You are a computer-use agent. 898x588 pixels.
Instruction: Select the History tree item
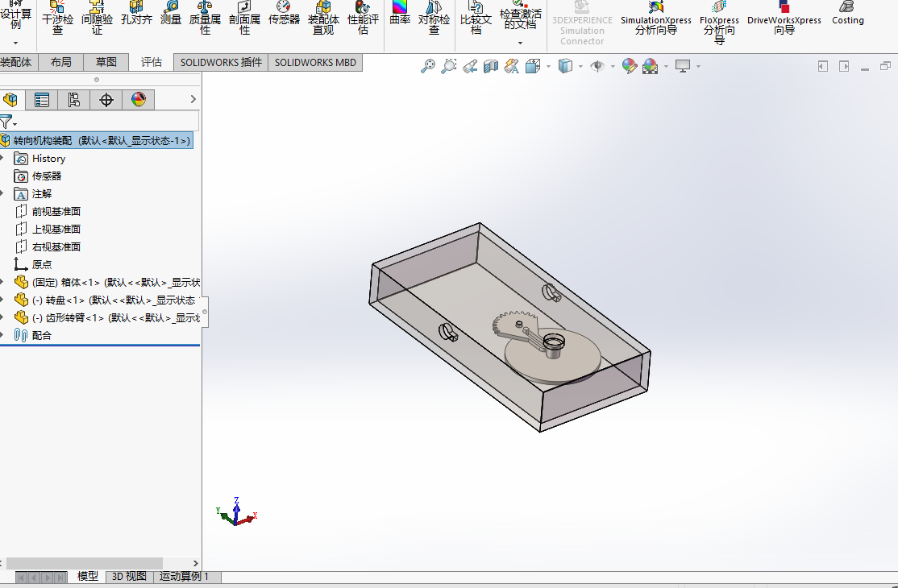48,159
